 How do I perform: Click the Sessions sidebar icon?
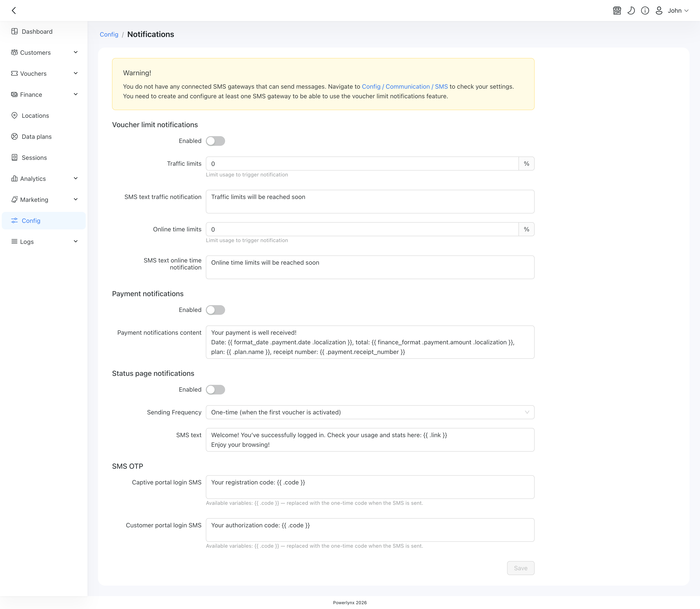(15, 157)
